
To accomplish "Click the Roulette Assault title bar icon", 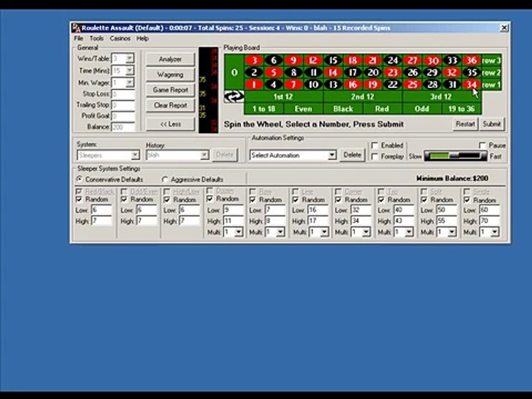I will point(76,28).
